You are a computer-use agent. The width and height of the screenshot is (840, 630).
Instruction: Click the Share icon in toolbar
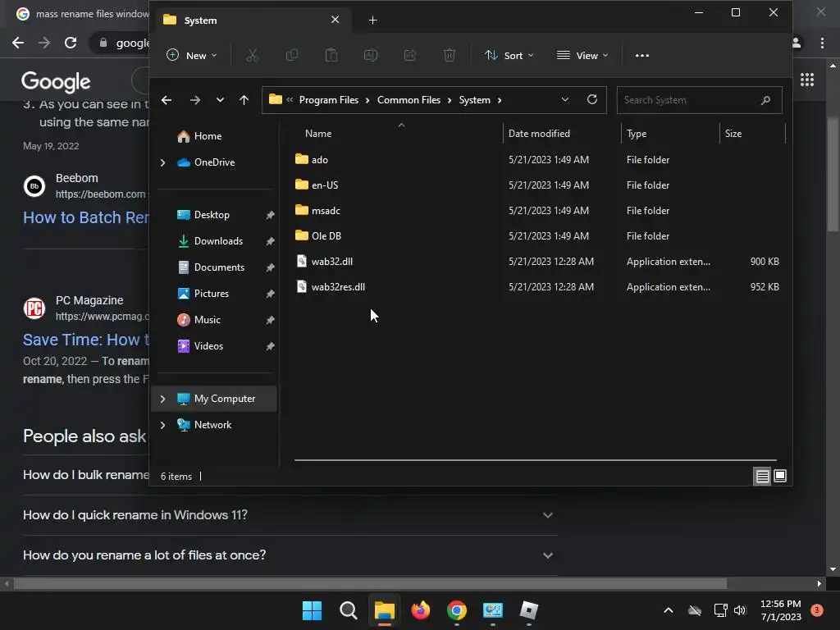(410, 55)
